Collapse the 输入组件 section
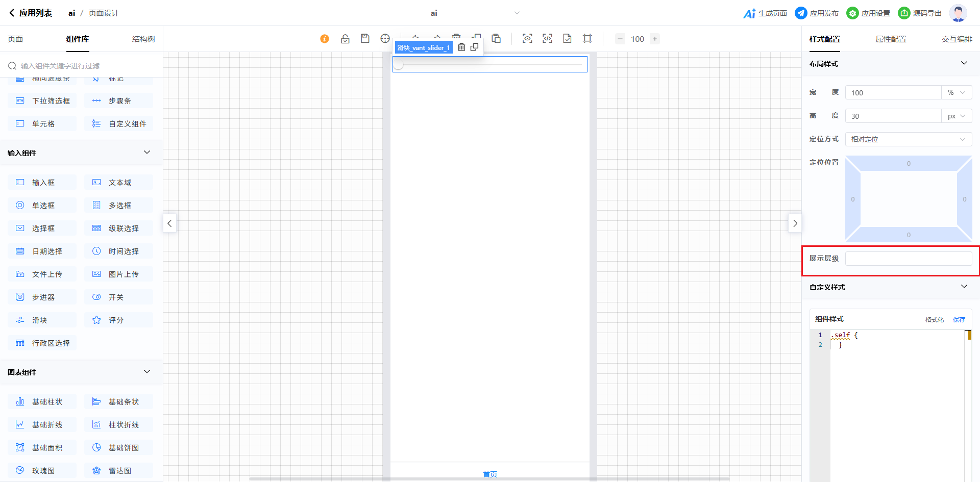This screenshot has width=980, height=482. 147,153
